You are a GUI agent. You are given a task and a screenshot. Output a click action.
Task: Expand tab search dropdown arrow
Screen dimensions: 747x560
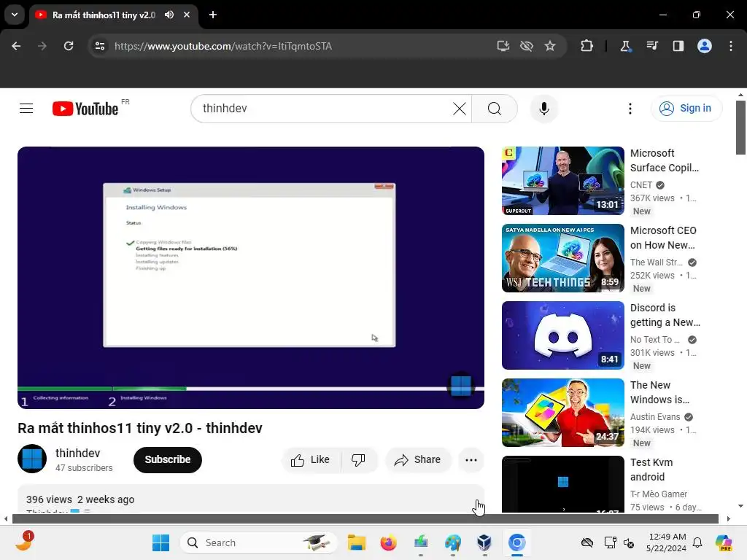[15, 15]
